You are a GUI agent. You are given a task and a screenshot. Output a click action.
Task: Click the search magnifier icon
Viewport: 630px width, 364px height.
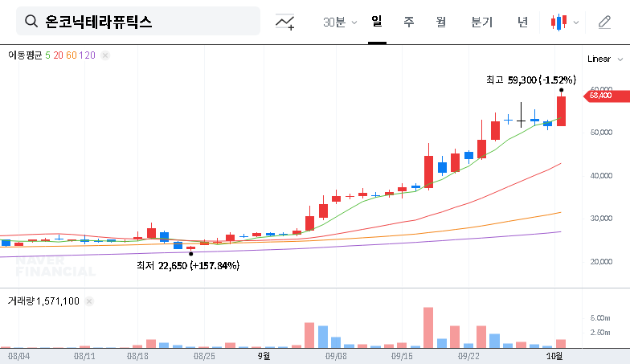pos(31,22)
